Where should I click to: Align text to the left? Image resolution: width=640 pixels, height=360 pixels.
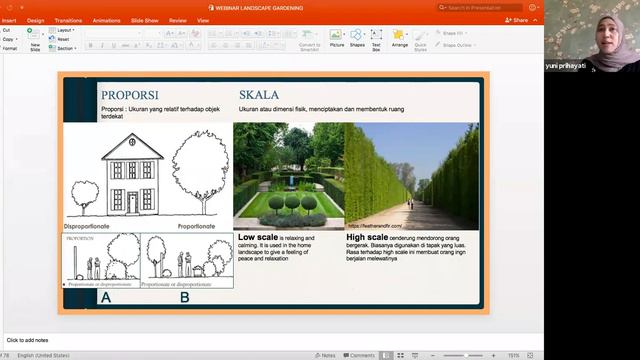tap(213, 46)
